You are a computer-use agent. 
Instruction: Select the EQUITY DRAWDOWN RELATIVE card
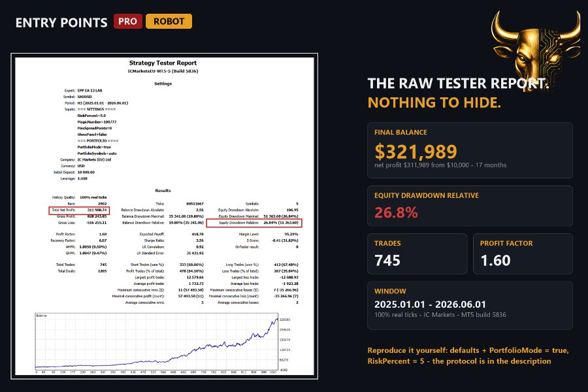pos(470,206)
